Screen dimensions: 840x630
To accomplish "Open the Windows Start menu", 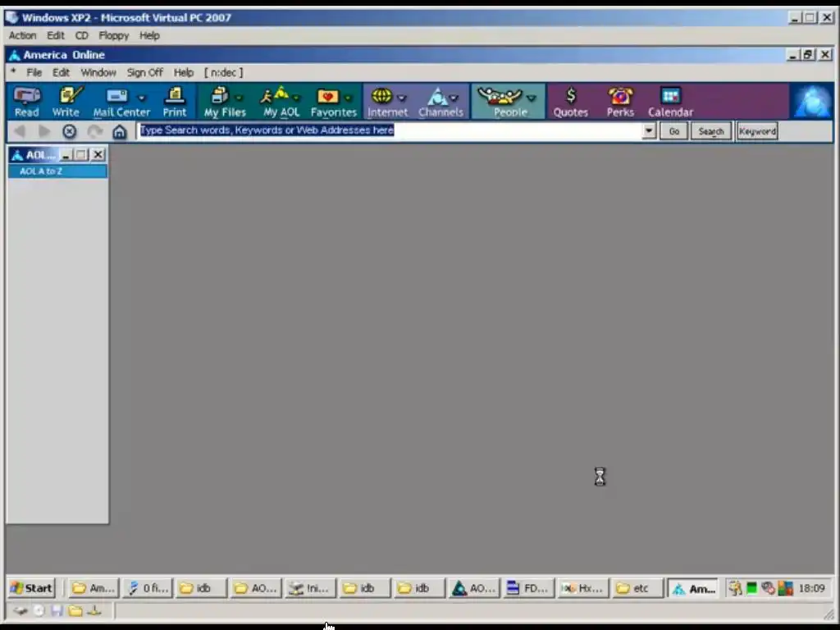I will point(32,588).
